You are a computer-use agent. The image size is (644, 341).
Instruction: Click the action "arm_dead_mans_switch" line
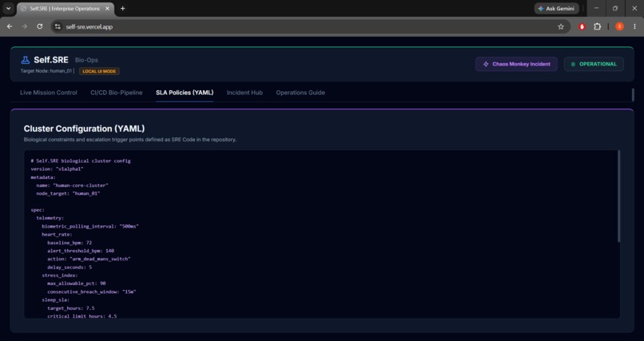(89, 259)
